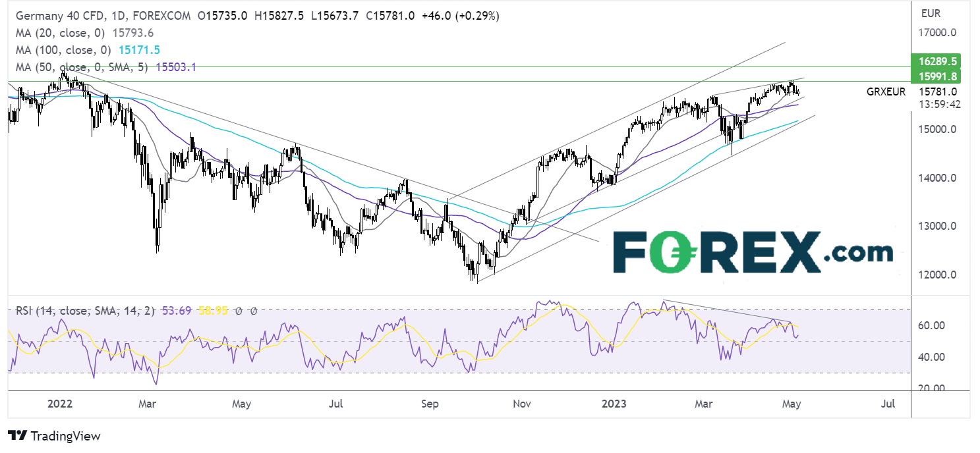Select the MA (50, close, 0, SMA, 5) legend
This screenshot has height=453, width=980.
click(82, 67)
